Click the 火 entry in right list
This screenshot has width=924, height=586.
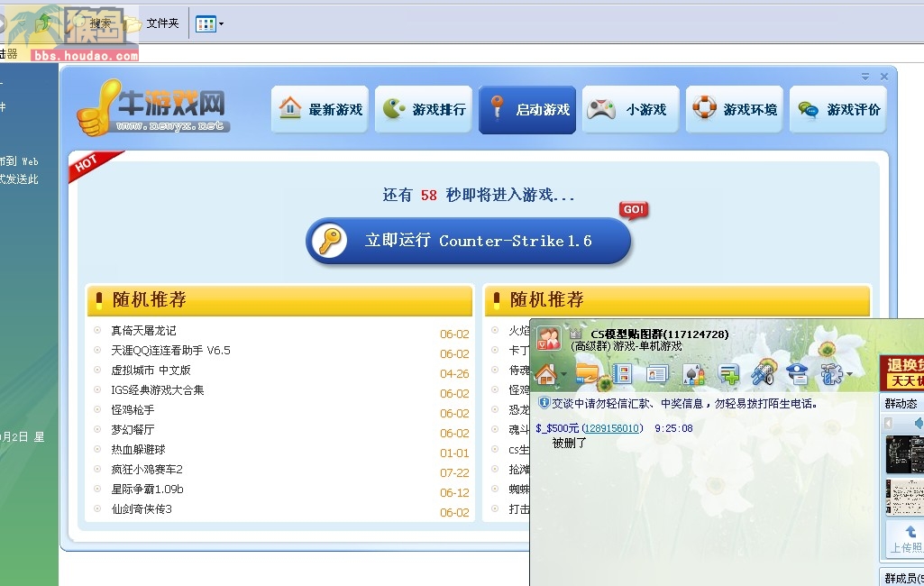point(518,330)
